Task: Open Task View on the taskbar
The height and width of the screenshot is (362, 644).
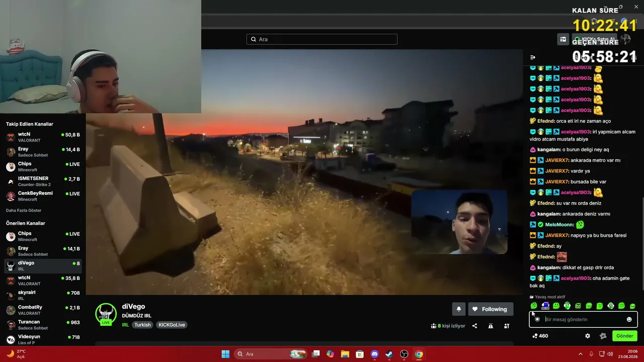Action: [x=316, y=354]
